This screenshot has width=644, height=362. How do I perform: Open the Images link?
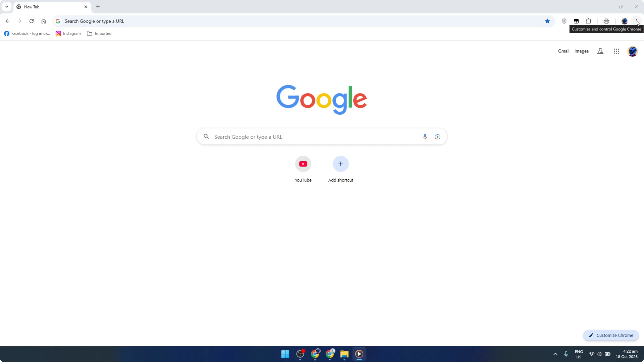582,51
